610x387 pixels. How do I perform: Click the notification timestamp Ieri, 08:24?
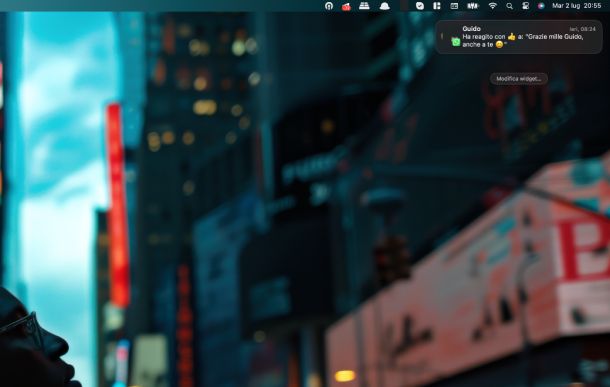(582, 29)
